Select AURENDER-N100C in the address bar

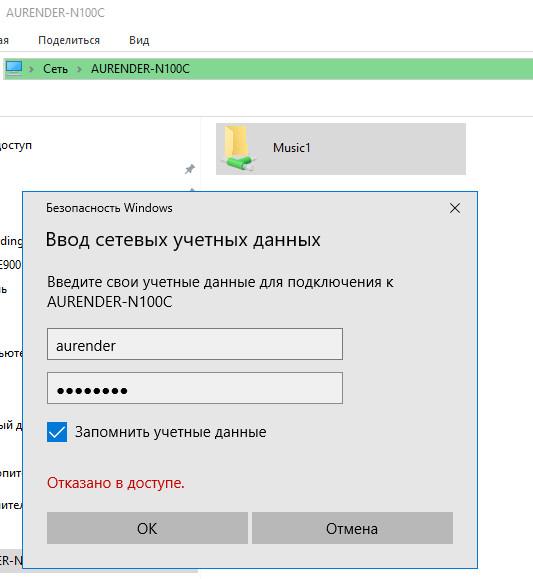pyautogui.click(x=140, y=69)
